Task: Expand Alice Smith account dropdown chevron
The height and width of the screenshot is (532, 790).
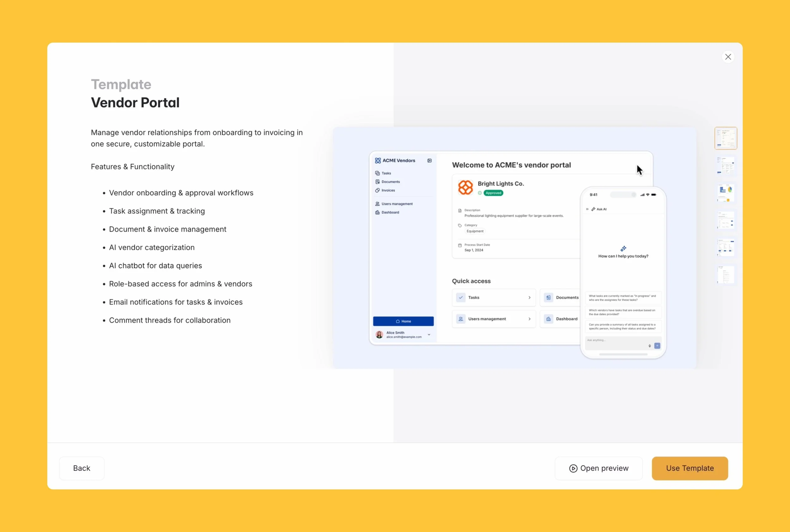Action: 429,335
